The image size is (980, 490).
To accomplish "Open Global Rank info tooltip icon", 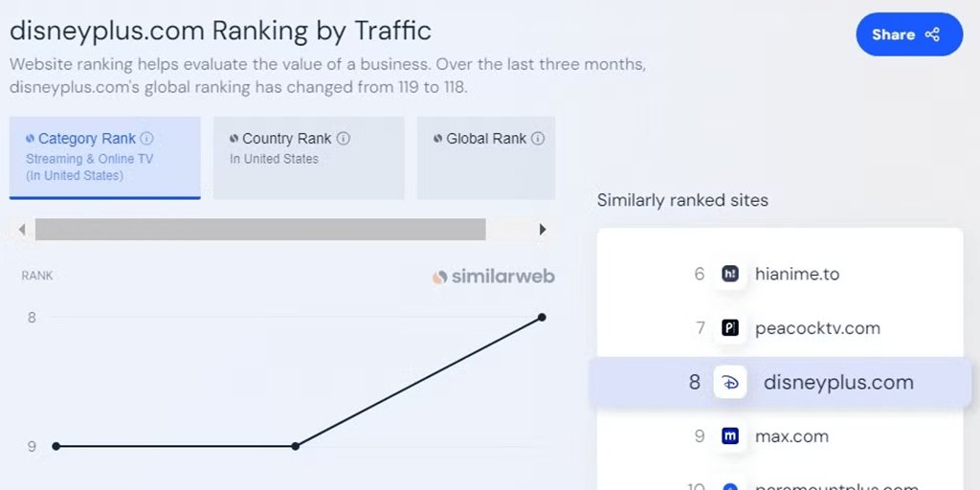I will (538, 139).
